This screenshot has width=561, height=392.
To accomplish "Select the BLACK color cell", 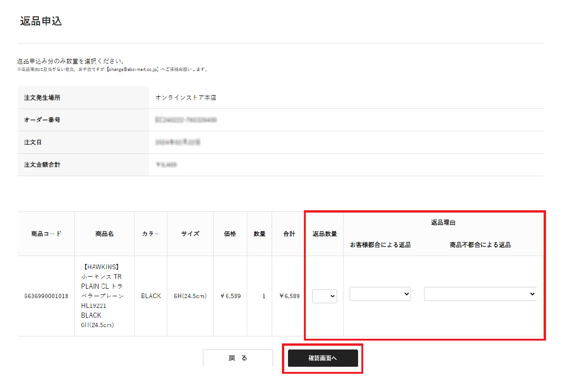I will tap(151, 296).
